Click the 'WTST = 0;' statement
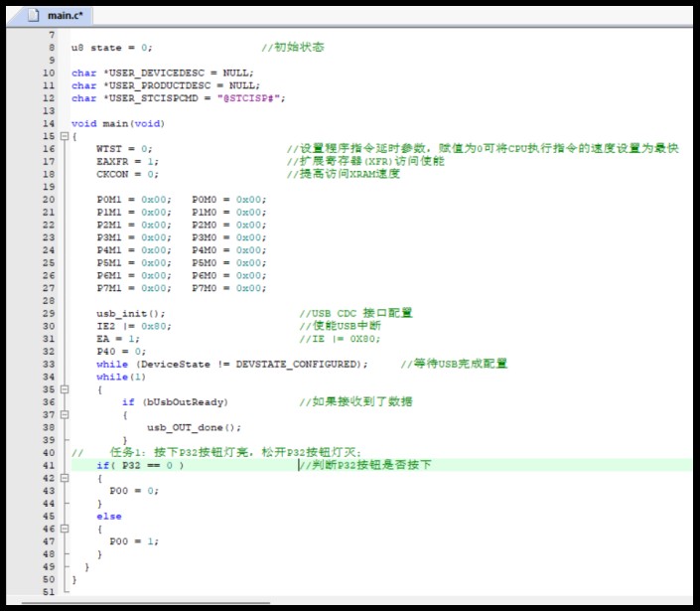This screenshot has height=611, width=700. [124, 149]
